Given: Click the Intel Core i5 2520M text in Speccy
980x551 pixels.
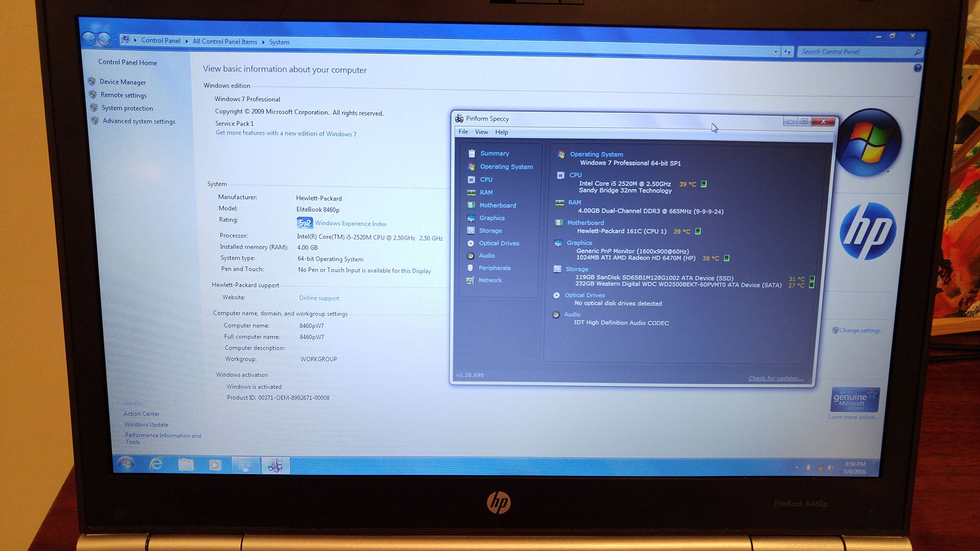Looking at the screenshot, I should click(x=625, y=184).
